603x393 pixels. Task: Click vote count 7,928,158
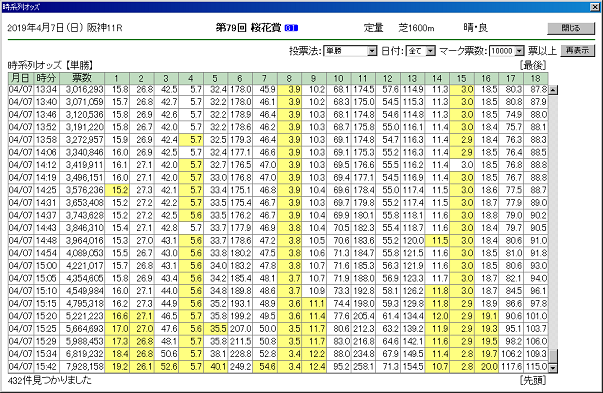(82, 367)
